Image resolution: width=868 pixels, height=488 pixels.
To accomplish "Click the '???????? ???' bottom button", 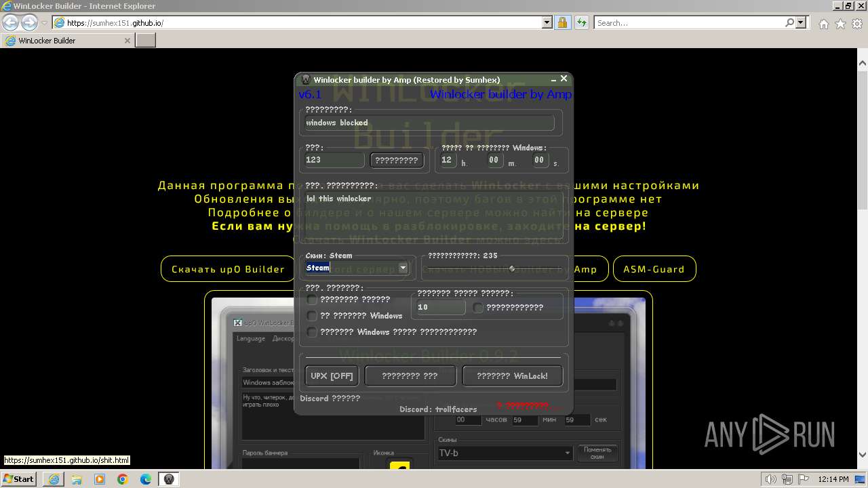I will point(410,376).
